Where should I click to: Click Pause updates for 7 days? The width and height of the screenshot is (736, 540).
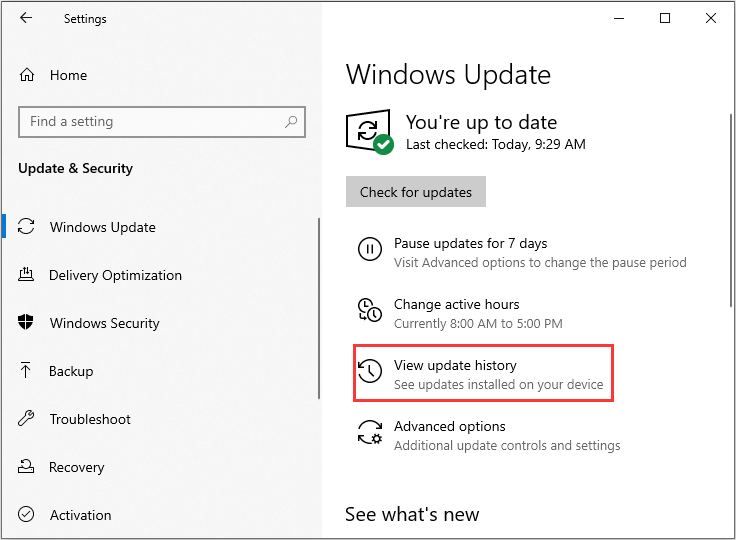470,243
